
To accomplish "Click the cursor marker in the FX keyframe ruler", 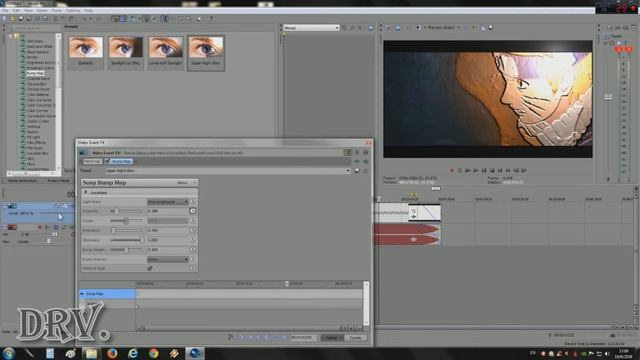I will (287, 283).
